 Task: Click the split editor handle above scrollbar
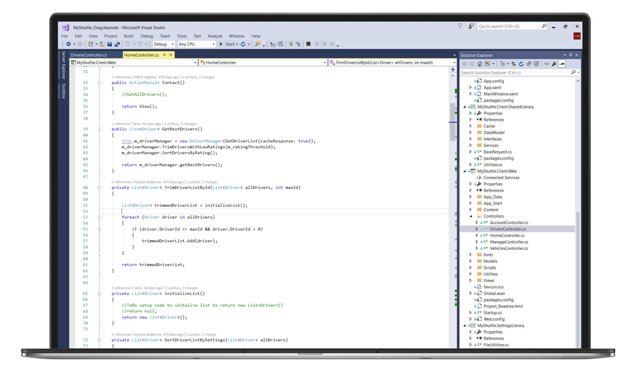[453, 70]
